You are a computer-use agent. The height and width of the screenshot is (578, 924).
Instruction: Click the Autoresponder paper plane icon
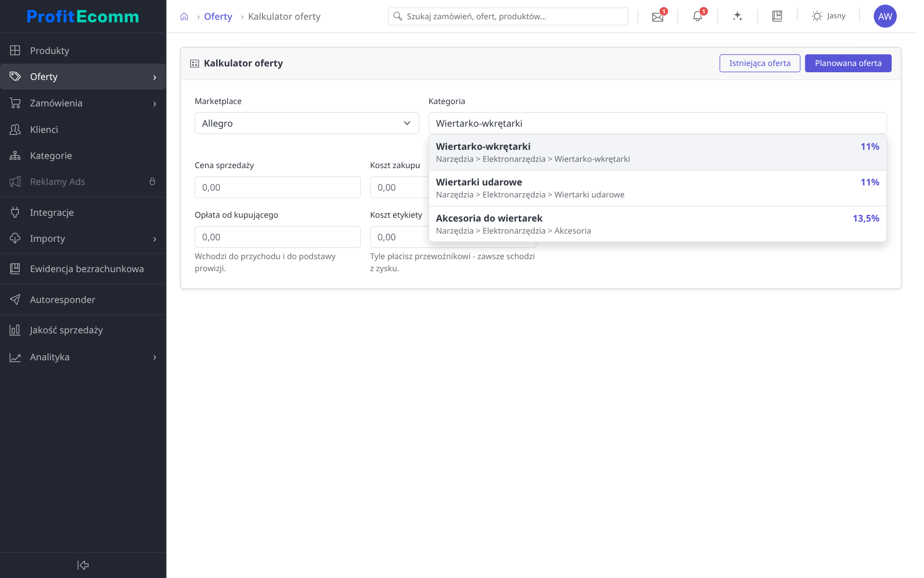(x=15, y=299)
